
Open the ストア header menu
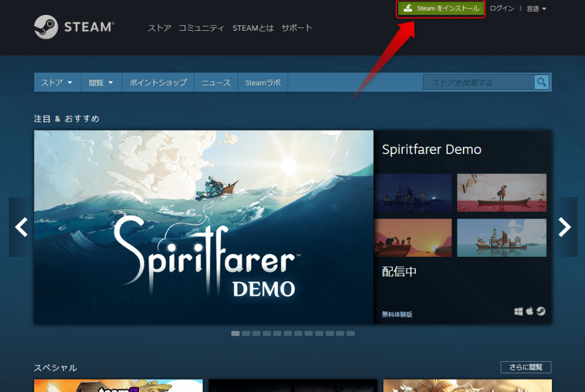pyautogui.click(x=159, y=28)
